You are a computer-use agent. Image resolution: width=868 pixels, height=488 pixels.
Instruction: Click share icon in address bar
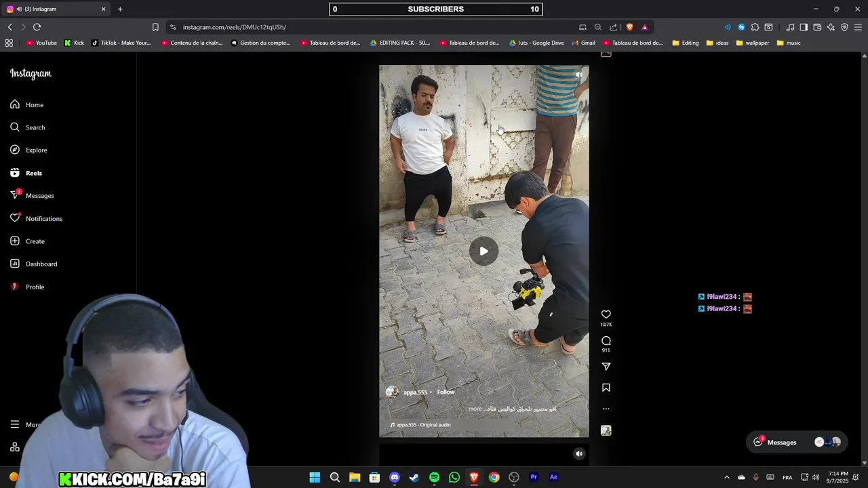(x=613, y=27)
